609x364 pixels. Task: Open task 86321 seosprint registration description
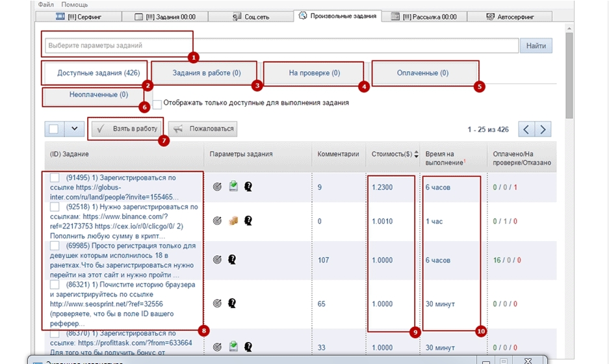click(x=123, y=304)
